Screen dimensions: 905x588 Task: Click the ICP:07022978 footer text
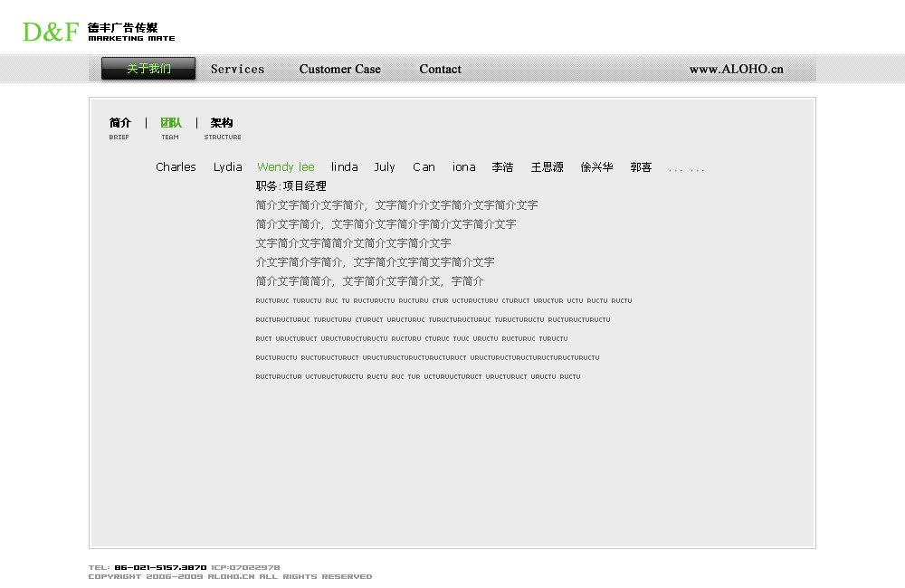coord(245,567)
